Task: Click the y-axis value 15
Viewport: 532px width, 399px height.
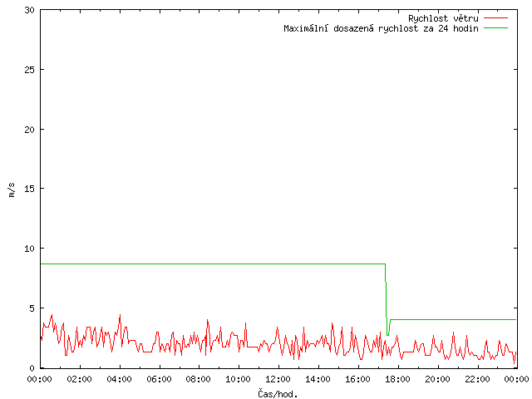Action: (30, 189)
